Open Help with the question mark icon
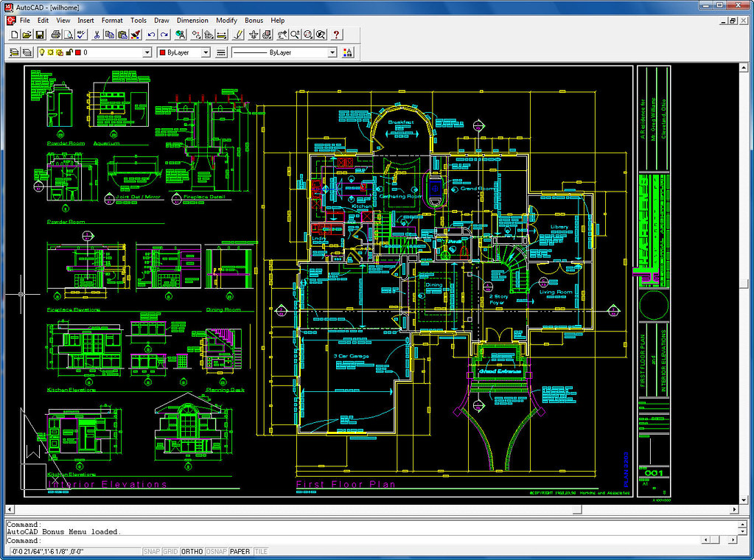 [336, 35]
